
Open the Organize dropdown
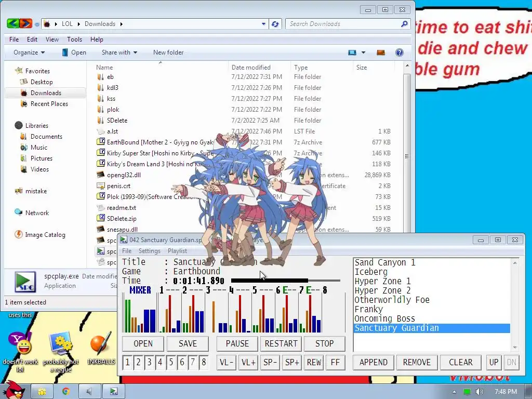(29, 52)
